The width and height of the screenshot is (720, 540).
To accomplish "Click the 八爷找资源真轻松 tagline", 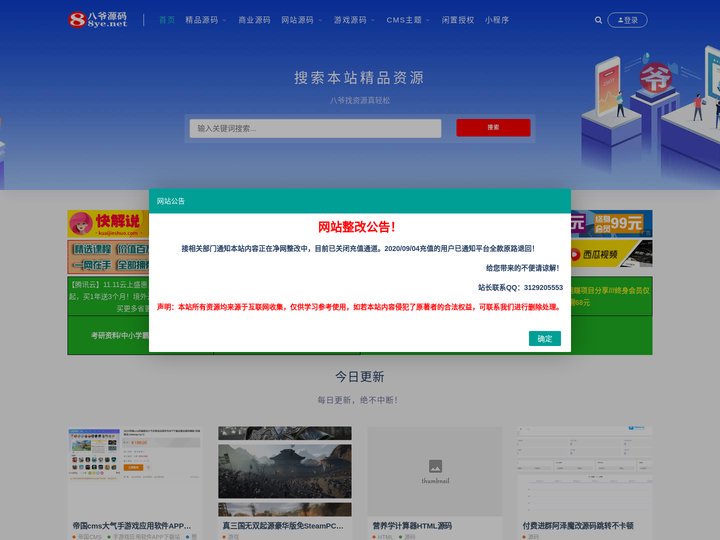I will pos(360,100).
